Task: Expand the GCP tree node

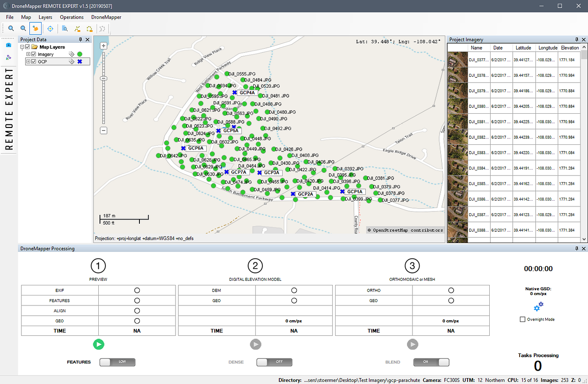Action: [29, 61]
